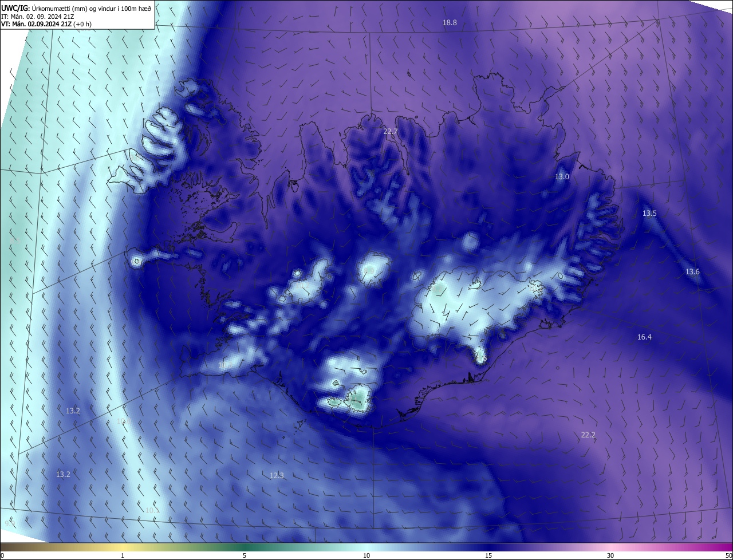Click the color scale tick labeled 5
The image size is (733, 560).
(x=245, y=555)
